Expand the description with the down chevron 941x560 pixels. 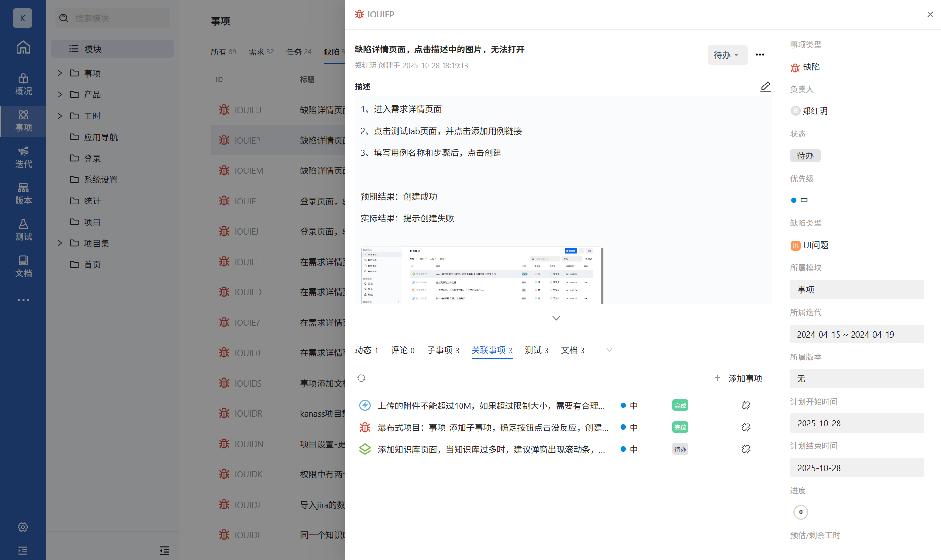pos(556,318)
